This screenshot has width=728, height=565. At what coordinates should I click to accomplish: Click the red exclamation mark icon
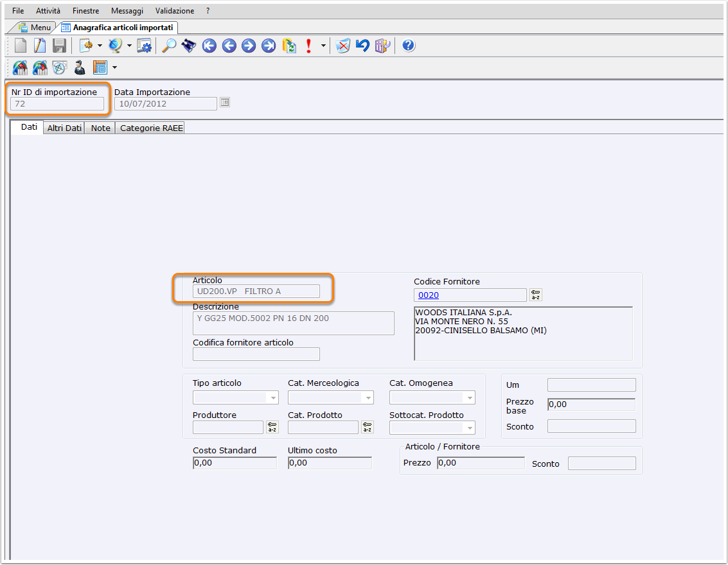309,46
